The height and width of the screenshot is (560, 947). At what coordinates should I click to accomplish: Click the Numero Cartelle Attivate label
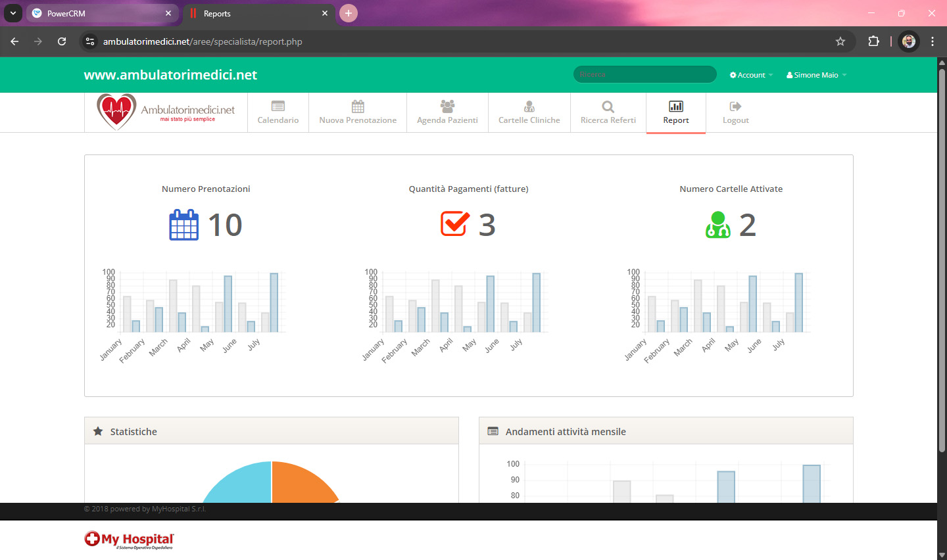[731, 189]
